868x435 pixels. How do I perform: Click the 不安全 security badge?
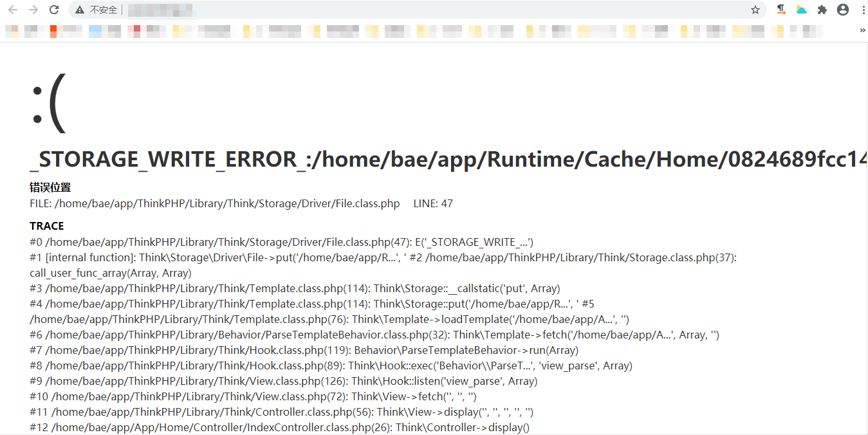click(103, 10)
